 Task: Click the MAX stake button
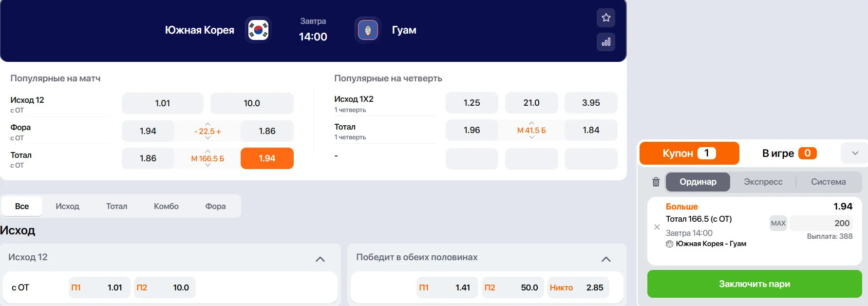click(x=778, y=223)
